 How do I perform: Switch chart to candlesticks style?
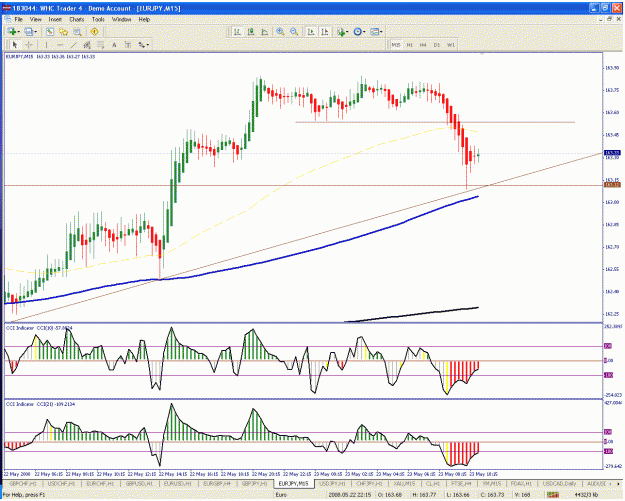coord(251,31)
